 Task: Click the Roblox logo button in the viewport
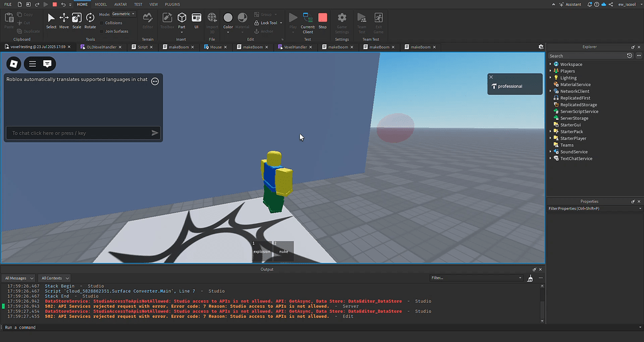14,63
